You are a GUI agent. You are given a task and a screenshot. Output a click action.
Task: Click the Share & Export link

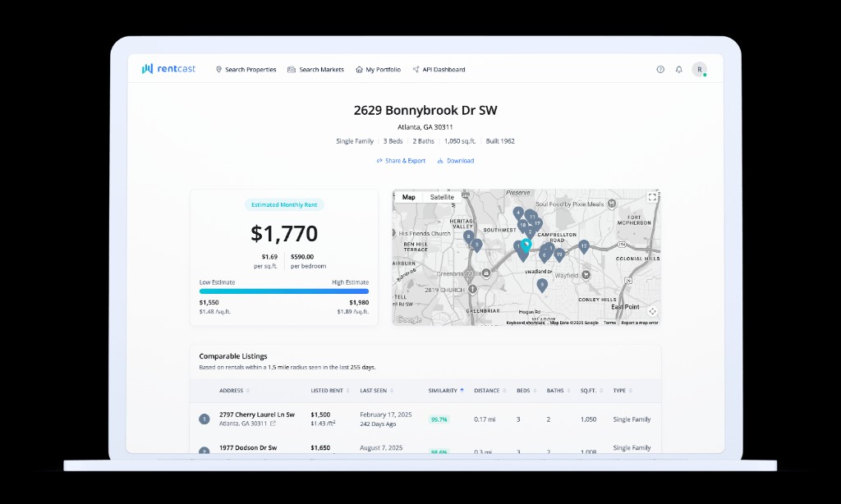coord(401,161)
